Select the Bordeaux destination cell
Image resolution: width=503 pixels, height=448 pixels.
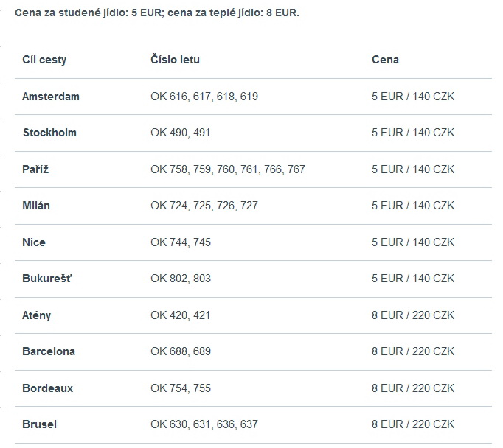[47, 388]
